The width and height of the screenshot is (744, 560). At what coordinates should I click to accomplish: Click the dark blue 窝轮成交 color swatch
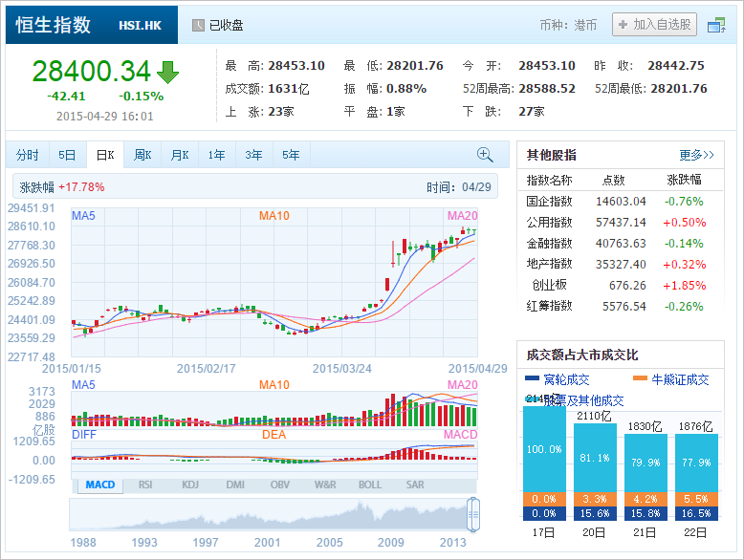[532, 378]
